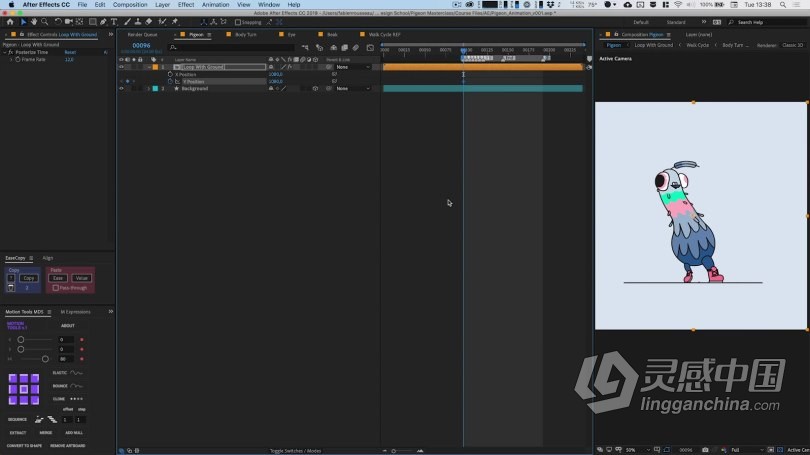This screenshot has height=455, width=810.
Task: Toggle the X Position stopwatch
Action: (170, 74)
